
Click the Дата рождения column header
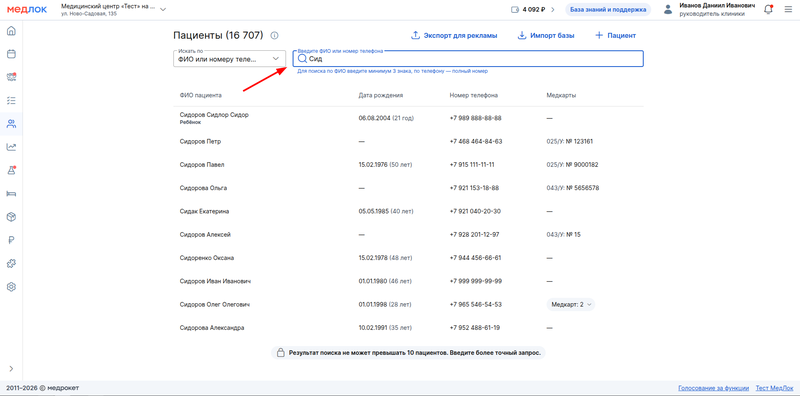tap(381, 95)
